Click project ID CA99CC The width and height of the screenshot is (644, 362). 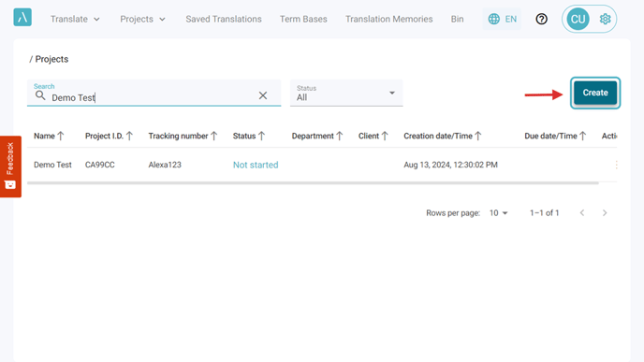point(100,165)
